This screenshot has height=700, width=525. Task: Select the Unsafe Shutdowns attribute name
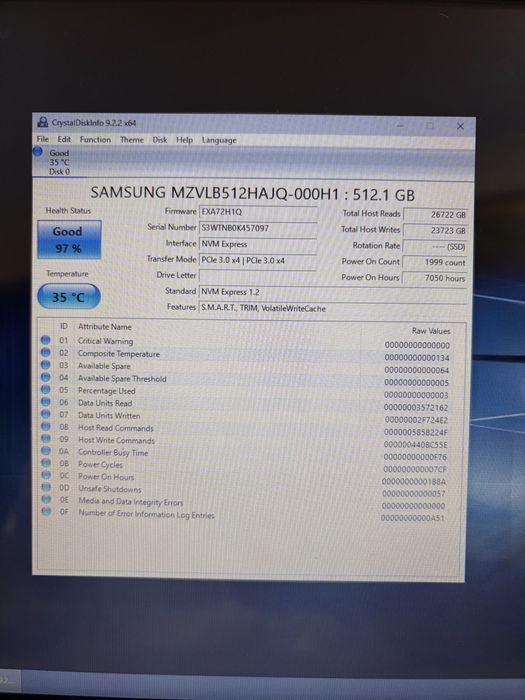pyautogui.click(x=110, y=489)
